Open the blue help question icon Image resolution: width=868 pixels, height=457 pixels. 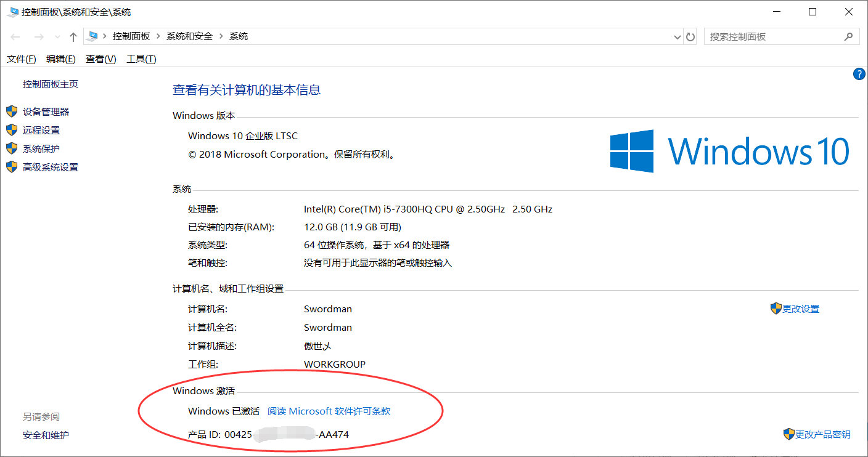point(859,75)
